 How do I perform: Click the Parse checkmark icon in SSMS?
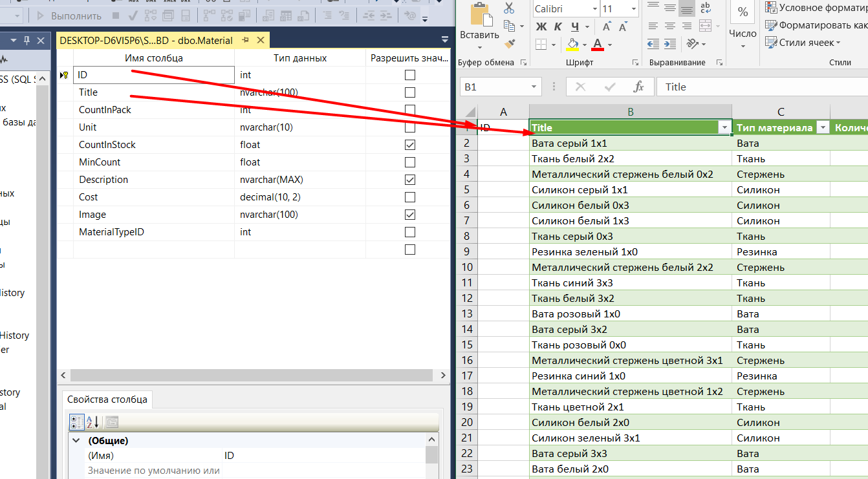pos(133,16)
